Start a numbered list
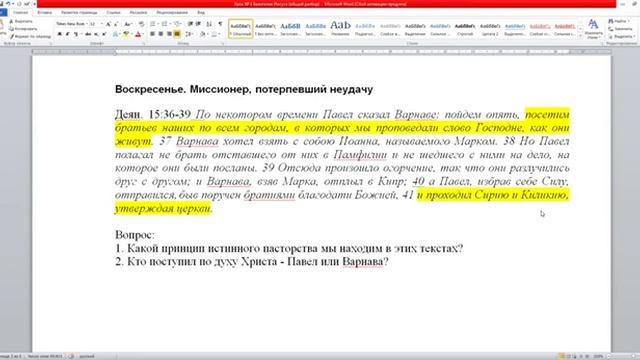Image resolution: width=640 pixels, height=360 pixels. pyautogui.click(x=164, y=24)
